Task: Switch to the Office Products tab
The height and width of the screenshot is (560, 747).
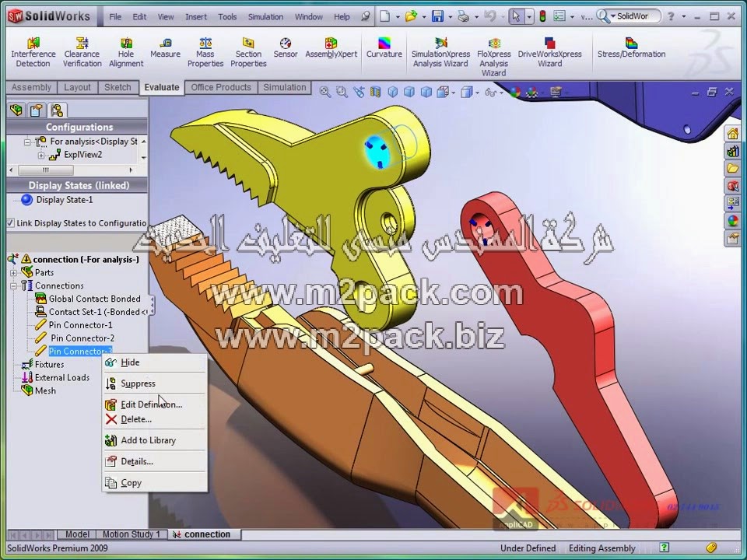Action: (x=221, y=88)
